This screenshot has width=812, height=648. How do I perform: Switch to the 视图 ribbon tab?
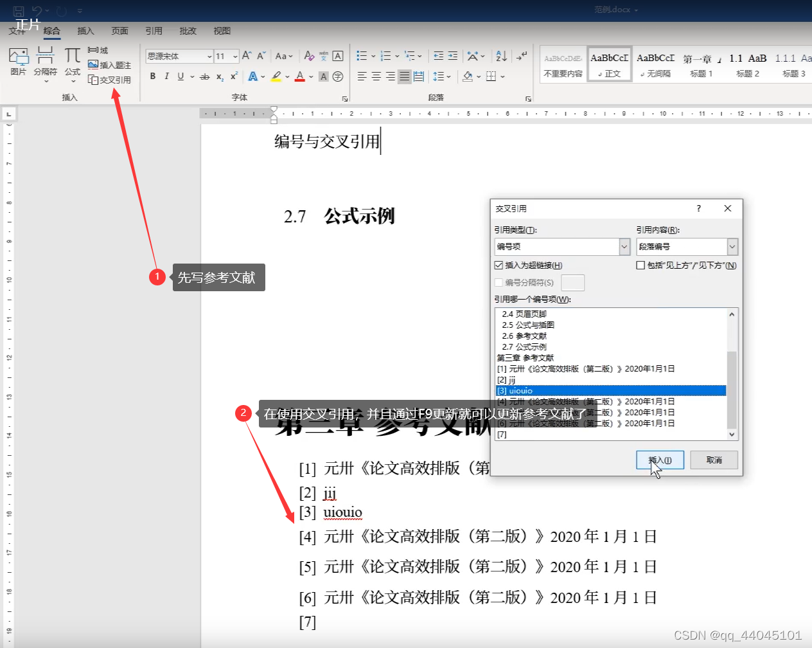(222, 31)
